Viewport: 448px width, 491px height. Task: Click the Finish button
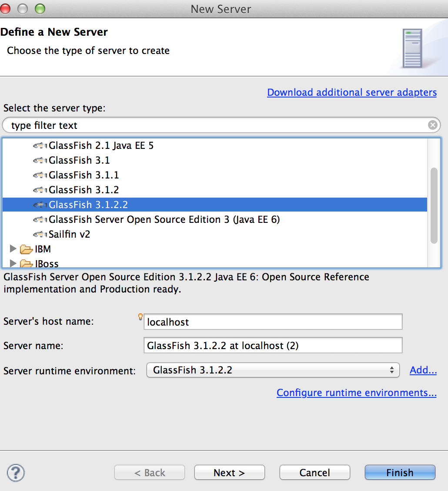[399, 472]
